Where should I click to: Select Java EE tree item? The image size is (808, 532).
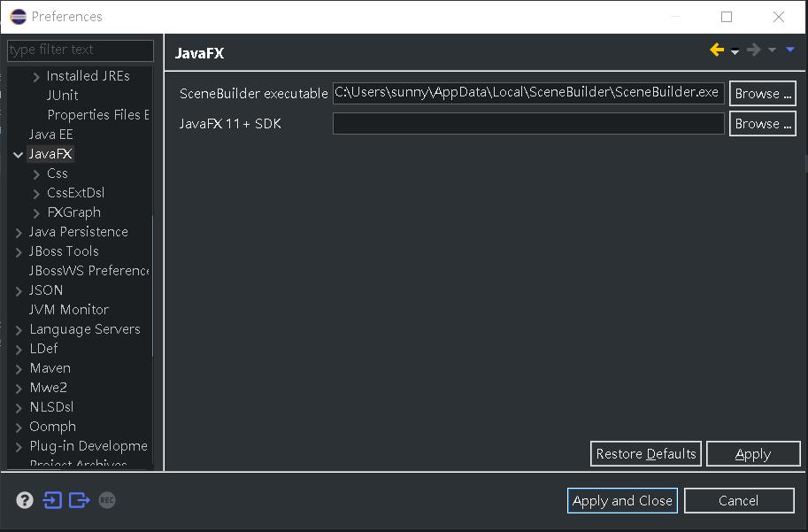click(50, 135)
